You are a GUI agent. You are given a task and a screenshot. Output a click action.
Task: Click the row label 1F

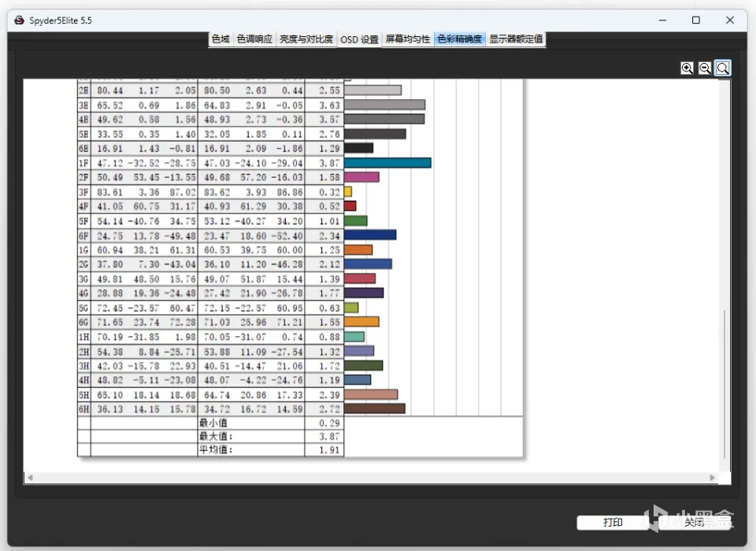coord(84,164)
